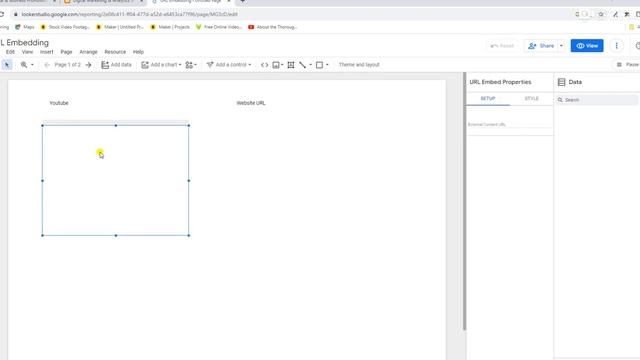Switch to the SETUP tab
Image resolution: width=640 pixels, height=360 pixels.
(488, 99)
